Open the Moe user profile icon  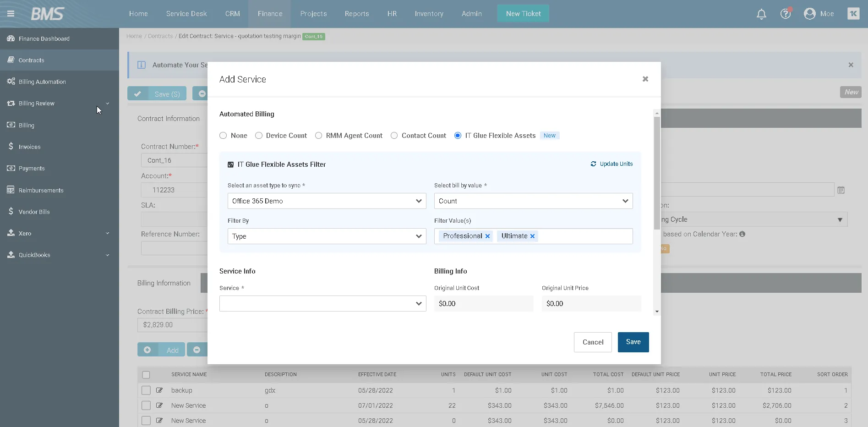pyautogui.click(x=809, y=14)
